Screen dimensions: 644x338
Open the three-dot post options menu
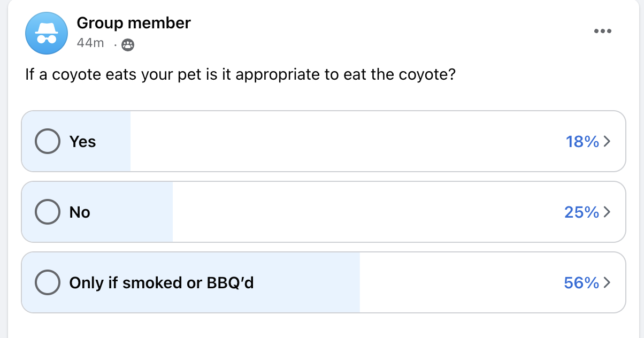(602, 31)
